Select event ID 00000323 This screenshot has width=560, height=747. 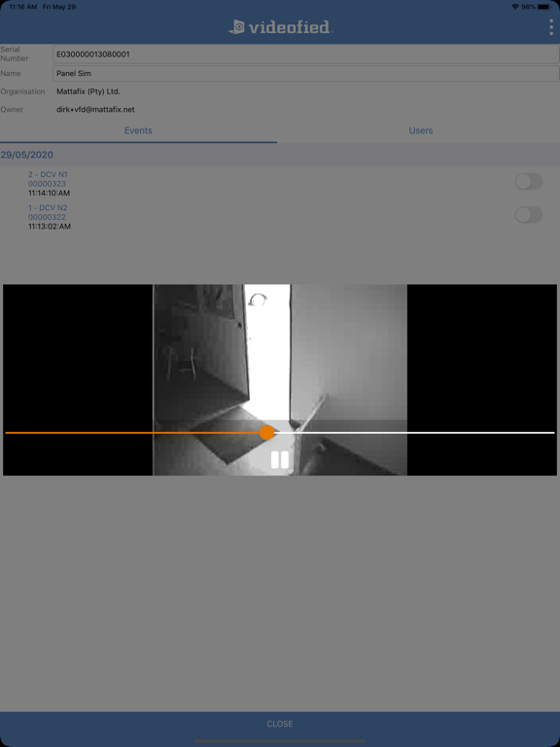[47, 184]
